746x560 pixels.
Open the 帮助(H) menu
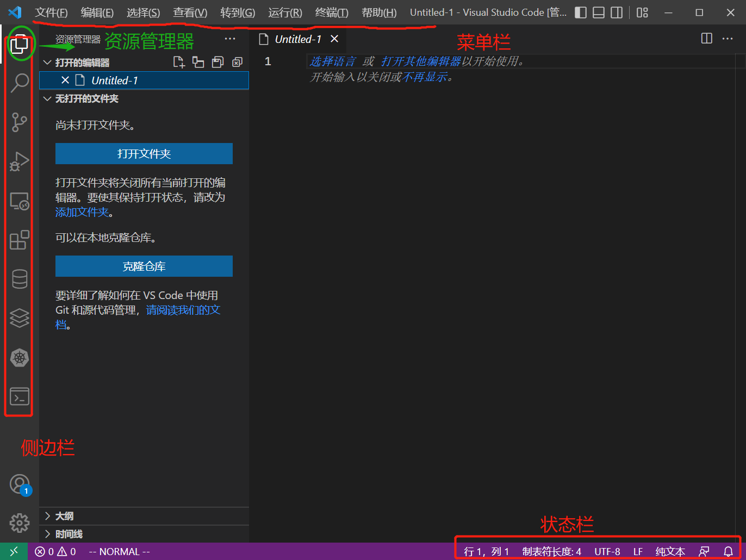[379, 13]
